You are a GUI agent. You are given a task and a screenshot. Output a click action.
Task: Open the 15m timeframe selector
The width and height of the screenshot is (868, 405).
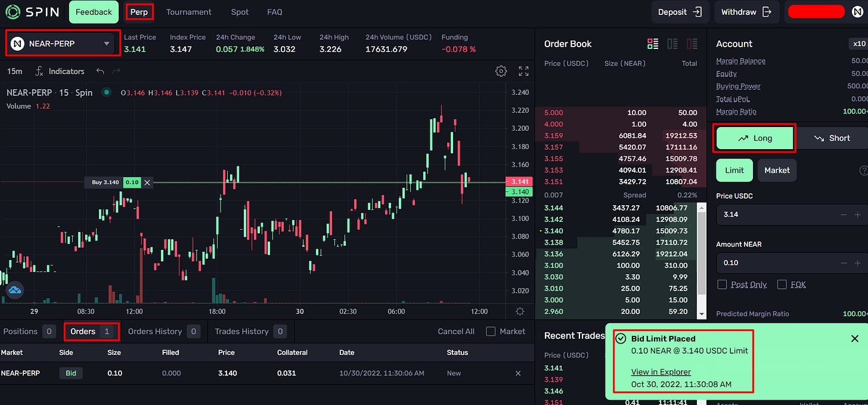coord(14,71)
